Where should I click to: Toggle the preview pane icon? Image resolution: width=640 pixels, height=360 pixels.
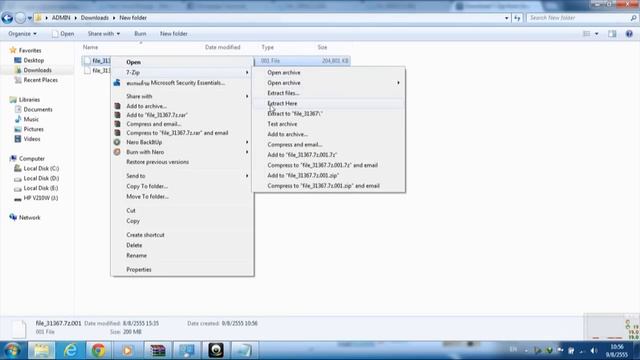pyautogui.click(x=612, y=34)
